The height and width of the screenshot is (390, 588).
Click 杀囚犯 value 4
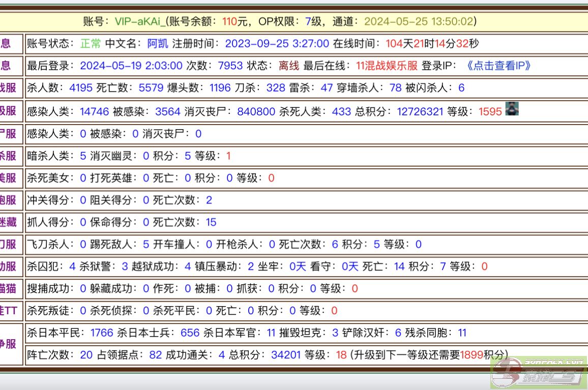click(72, 266)
